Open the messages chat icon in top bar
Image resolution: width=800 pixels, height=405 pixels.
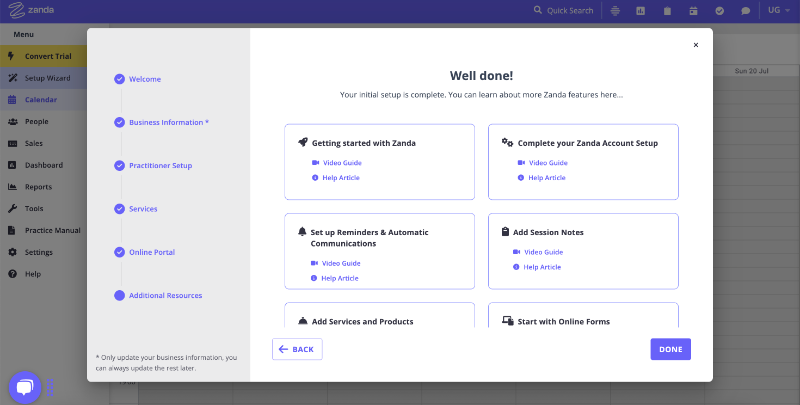(745, 11)
